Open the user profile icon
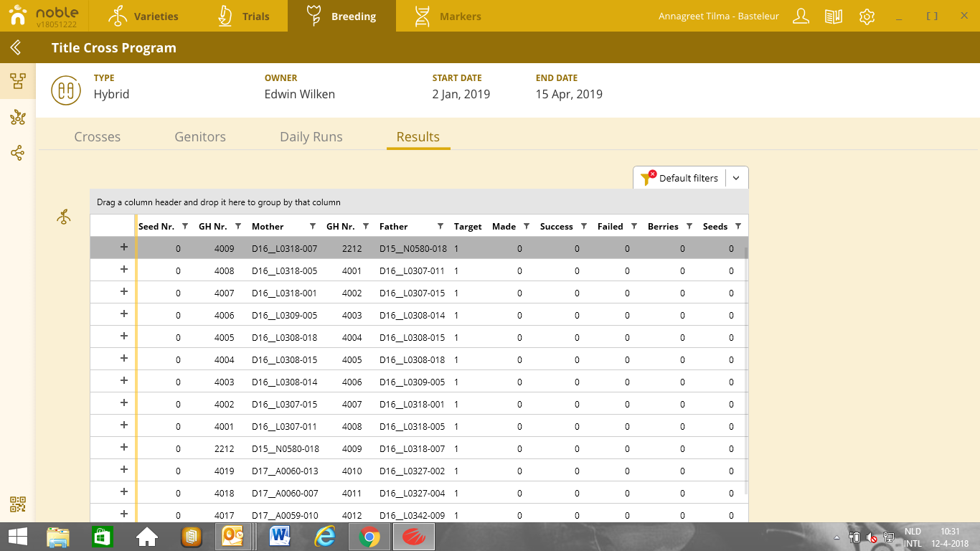 tap(801, 16)
